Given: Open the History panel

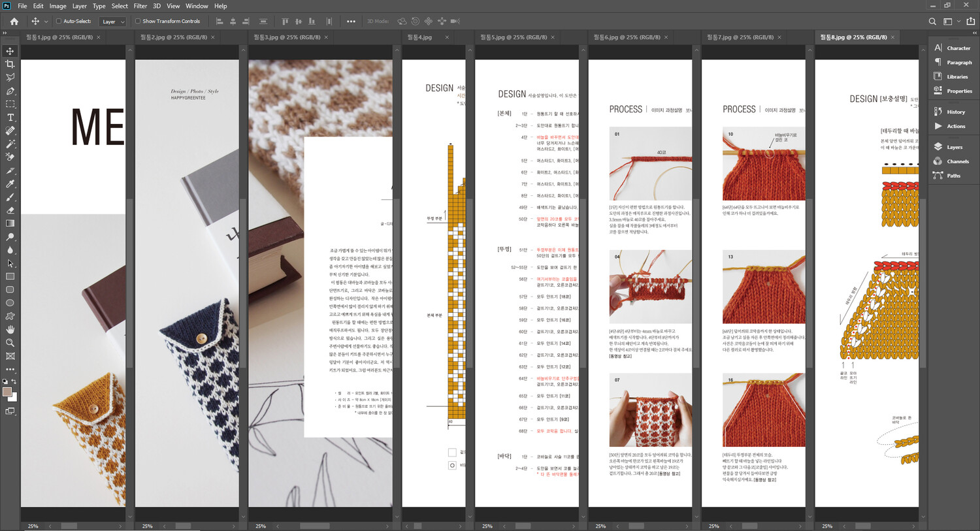Looking at the screenshot, I should pos(955,112).
